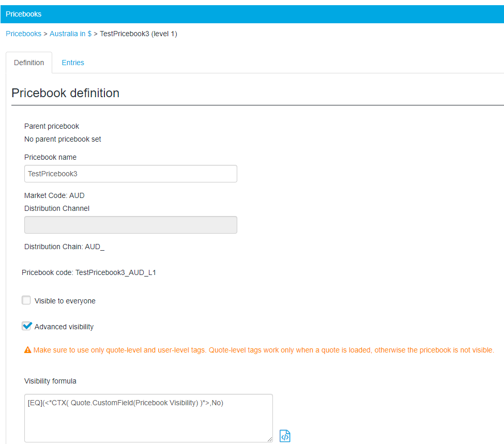Image resolution: width=504 pixels, height=444 pixels.
Task: Open the formula editor code icon
Action: point(284,436)
